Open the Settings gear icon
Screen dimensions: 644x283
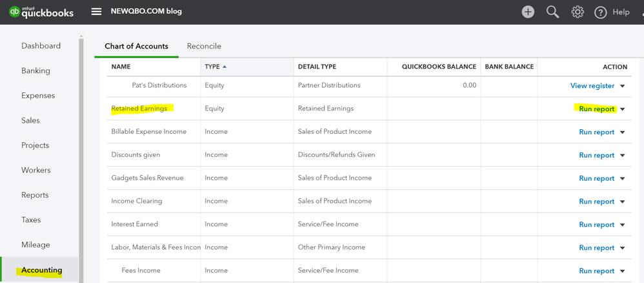578,12
